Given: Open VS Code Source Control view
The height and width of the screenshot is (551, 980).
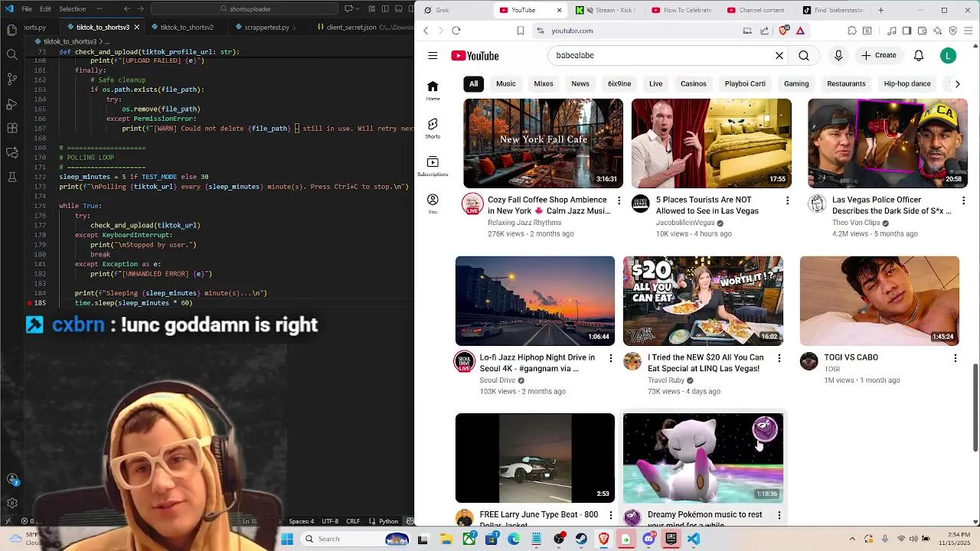Looking at the screenshot, I should [11, 79].
